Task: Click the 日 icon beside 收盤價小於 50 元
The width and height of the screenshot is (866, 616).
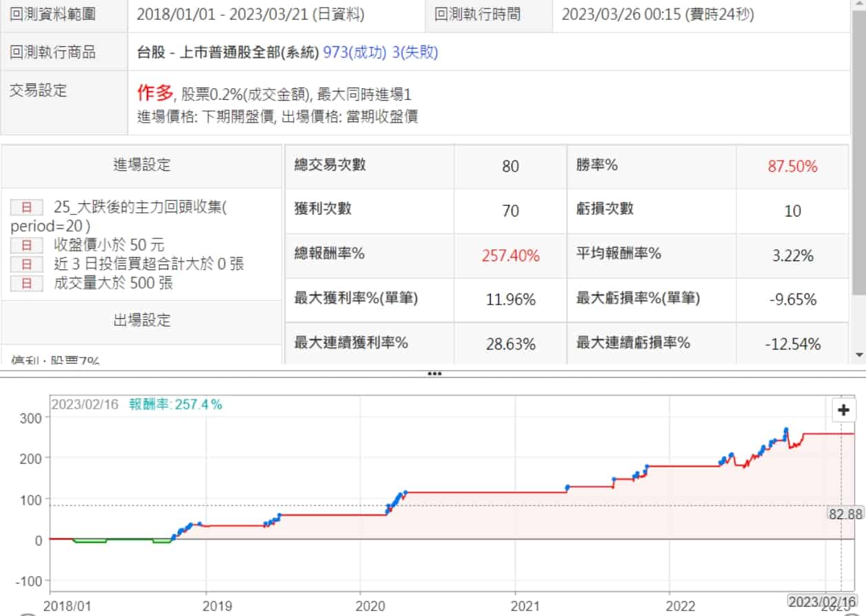Action: click(x=27, y=245)
